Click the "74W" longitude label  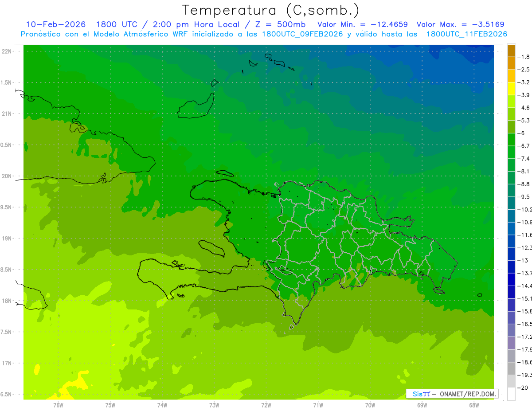pos(162,405)
